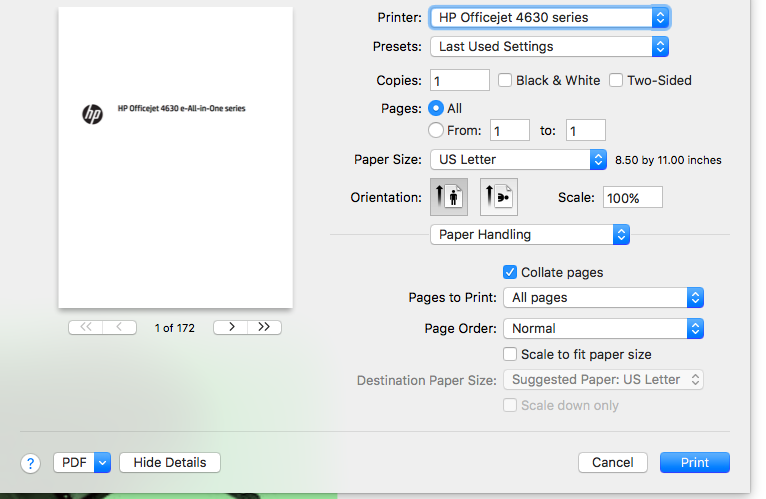Open the Pages to Print dropdown

(x=603, y=298)
